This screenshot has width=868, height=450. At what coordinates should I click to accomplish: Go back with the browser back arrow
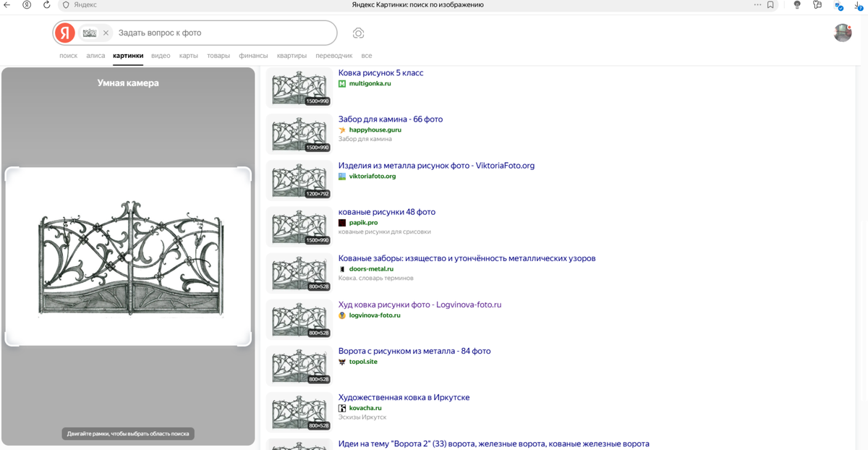click(x=7, y=4)
